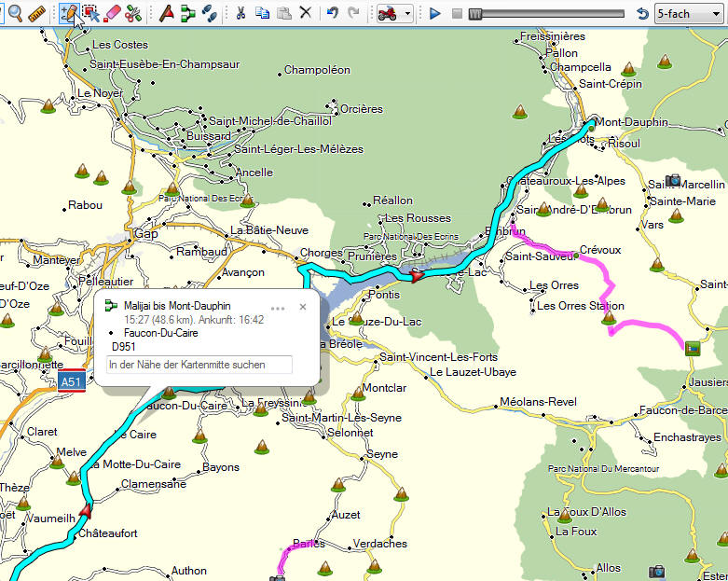
Task: Open the motorcycle activity profile dropdown
Action: click(x=394, y=13)
